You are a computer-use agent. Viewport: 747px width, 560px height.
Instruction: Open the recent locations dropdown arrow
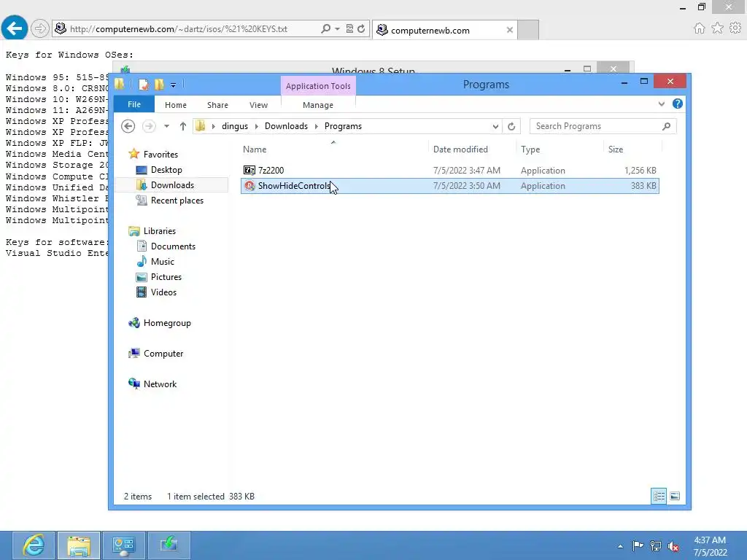pyautogui.click(x=166, y=126)
